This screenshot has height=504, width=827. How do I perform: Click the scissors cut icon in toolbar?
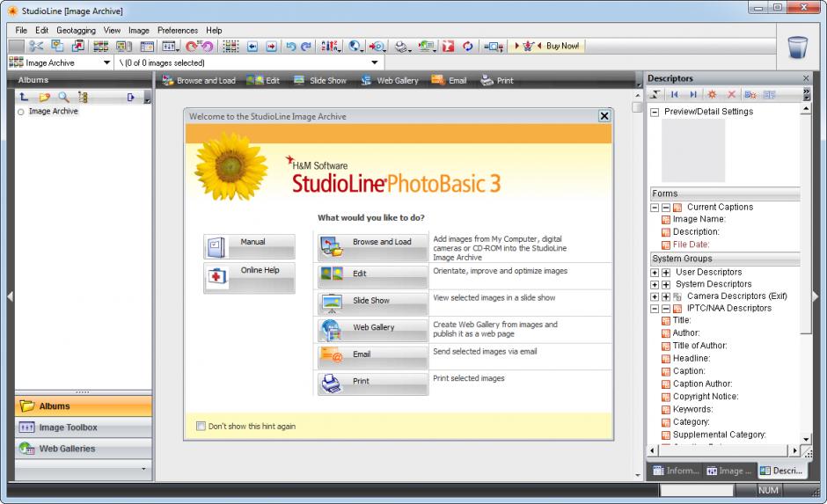coord(36,47)
